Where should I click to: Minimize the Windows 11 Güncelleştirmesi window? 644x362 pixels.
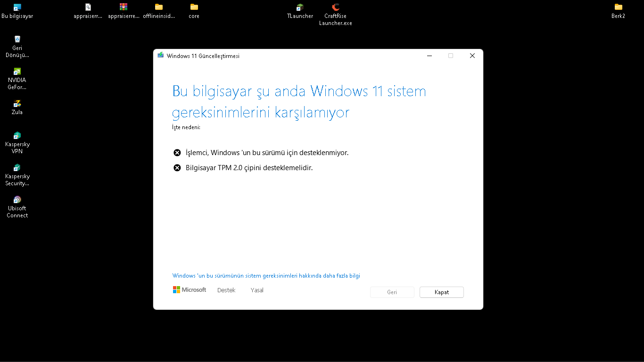click(429, 56)
